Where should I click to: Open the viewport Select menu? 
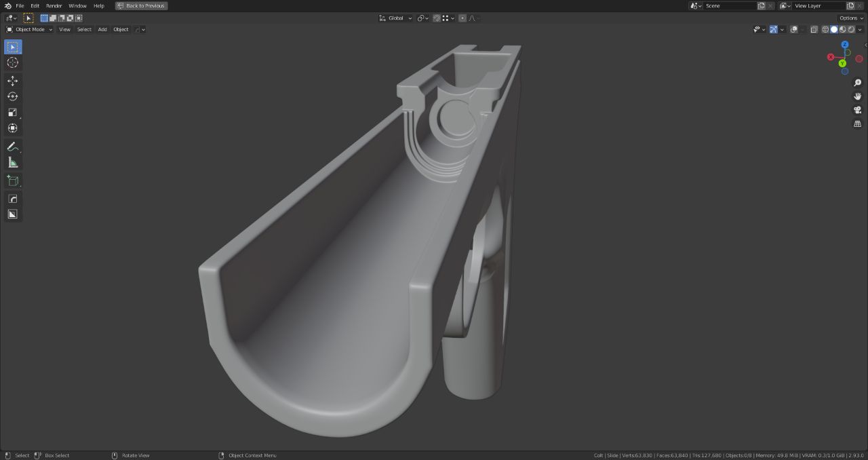tap(84, 29)
